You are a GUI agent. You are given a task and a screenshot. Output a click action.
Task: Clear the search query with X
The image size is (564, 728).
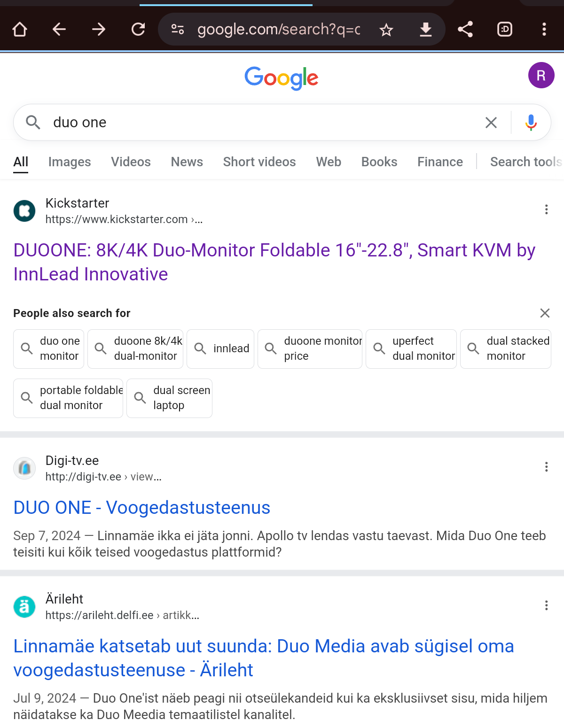point(491,123)
